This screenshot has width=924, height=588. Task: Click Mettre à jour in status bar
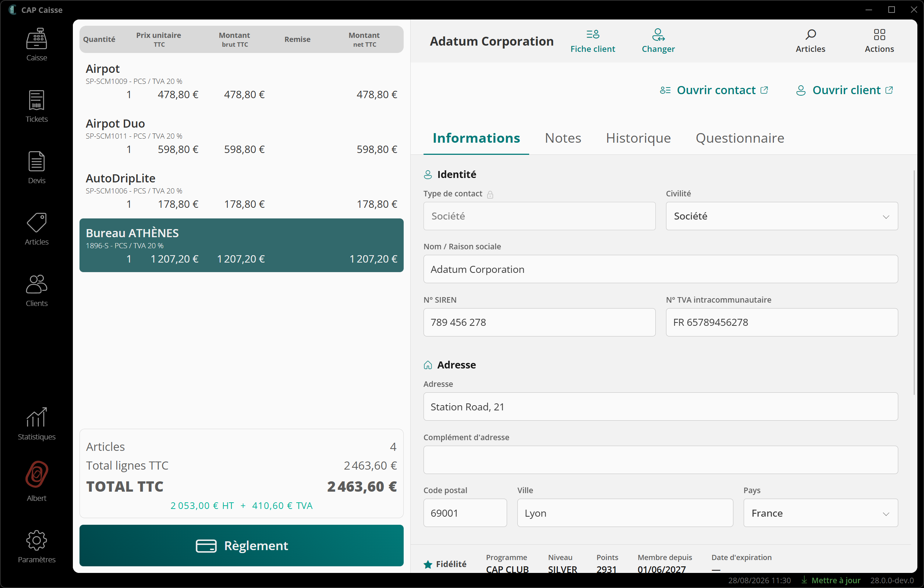click(831, 580)
